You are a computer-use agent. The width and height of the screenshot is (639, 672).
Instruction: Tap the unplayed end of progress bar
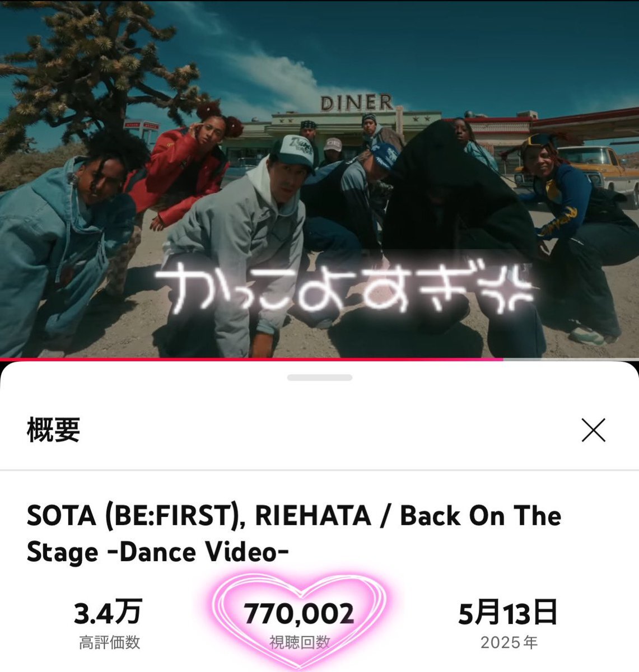coord(571,359)
